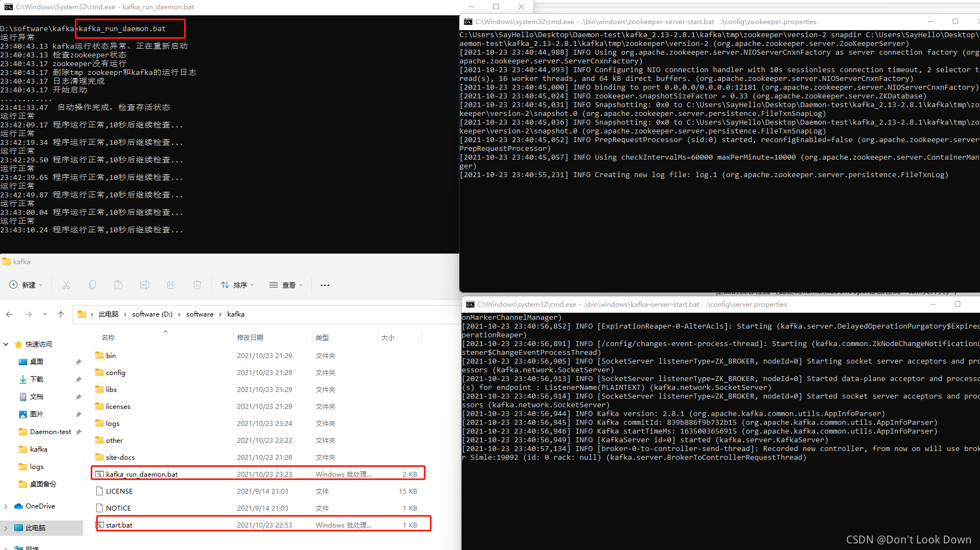This screenshot has height=550, width=980.
Task: Open system menu icon of kafka_run_daemon cmd window
Action: (x=9, y=7)
